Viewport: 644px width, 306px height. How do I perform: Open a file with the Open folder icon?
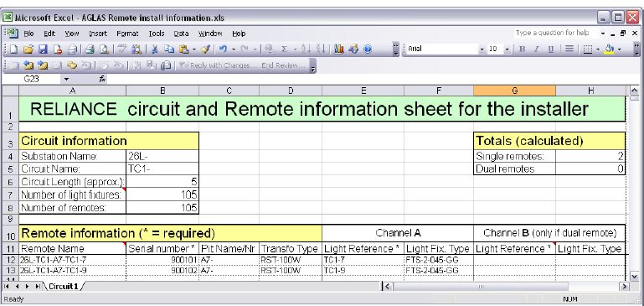28,49
